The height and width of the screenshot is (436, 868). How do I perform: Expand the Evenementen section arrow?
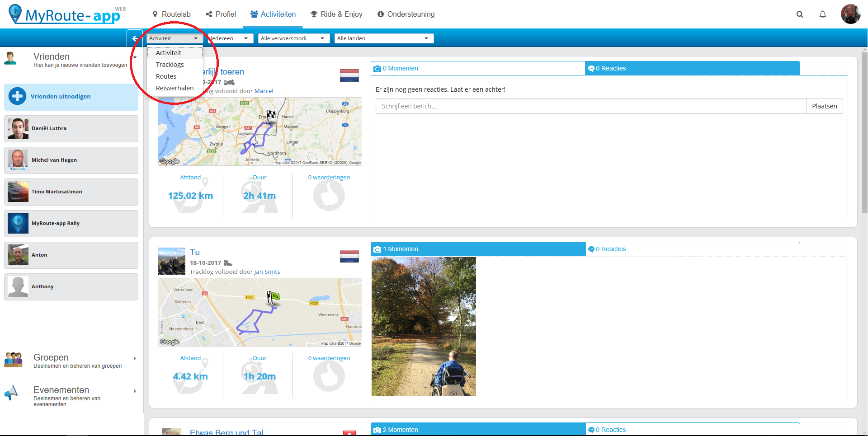coord(135,391)
